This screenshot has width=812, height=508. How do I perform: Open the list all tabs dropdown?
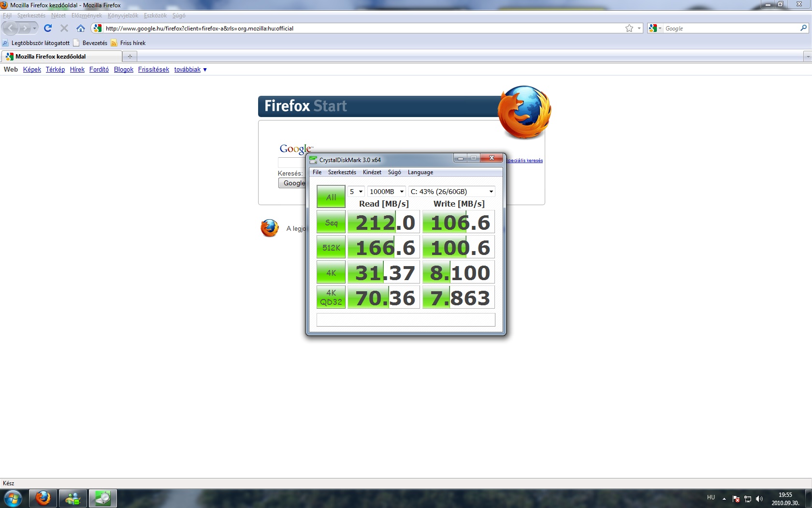point(807,57)
